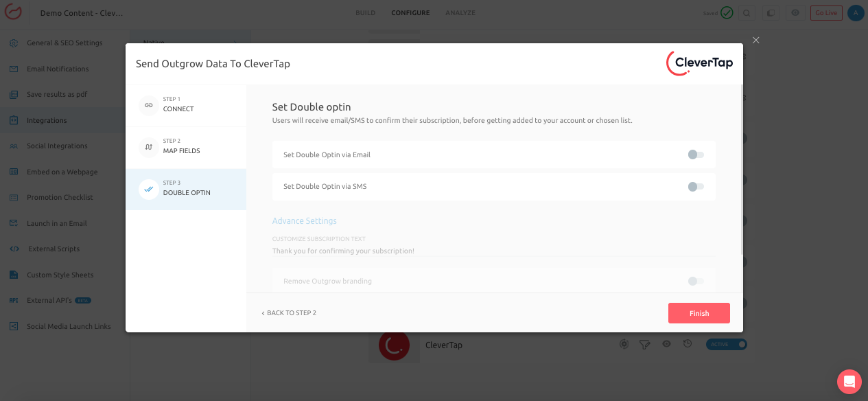Click Embed on a Webpage icon

[x=14, y=172]
